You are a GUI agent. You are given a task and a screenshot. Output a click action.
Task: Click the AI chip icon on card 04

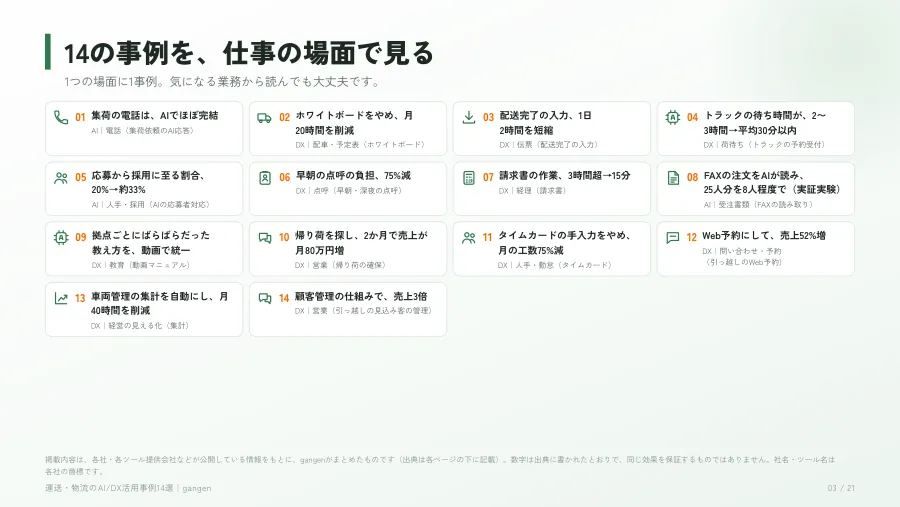[673, 117]
